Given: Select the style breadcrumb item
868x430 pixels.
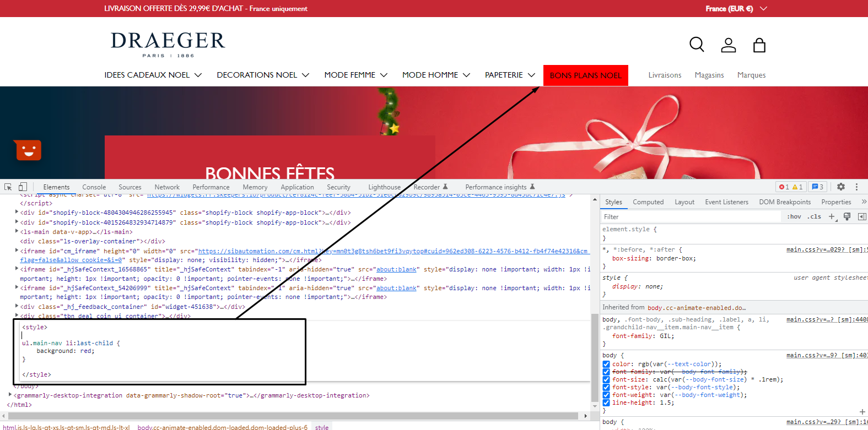Looking at the screenshot, I should pos(322,427).
